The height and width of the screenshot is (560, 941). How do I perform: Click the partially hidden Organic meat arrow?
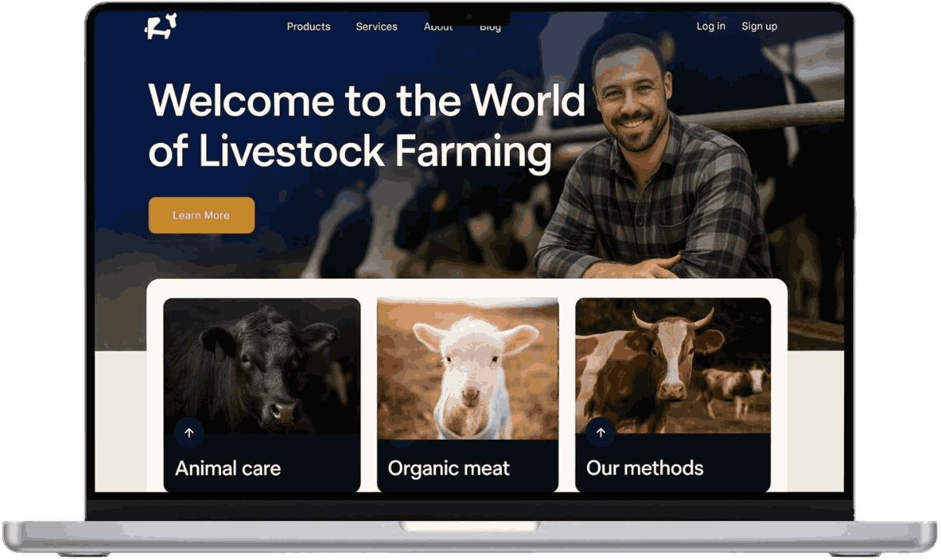401,442
